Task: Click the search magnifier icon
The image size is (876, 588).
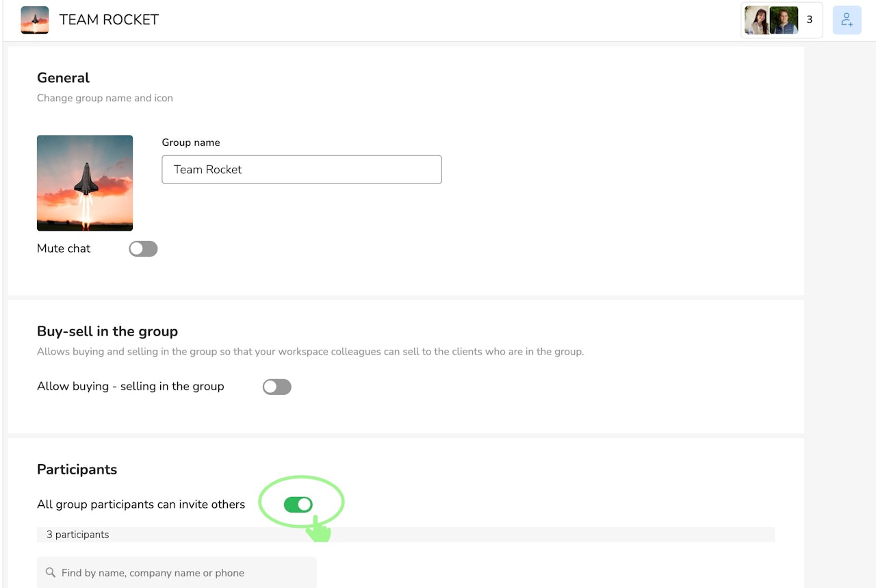Action: [x=50, y=573]
